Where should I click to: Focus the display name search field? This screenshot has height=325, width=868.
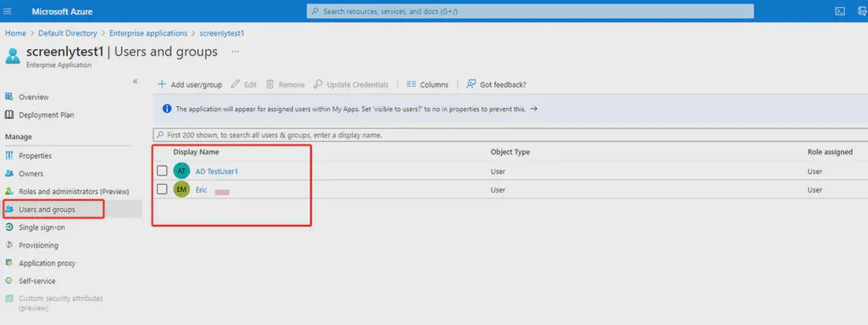click(510, 135)
